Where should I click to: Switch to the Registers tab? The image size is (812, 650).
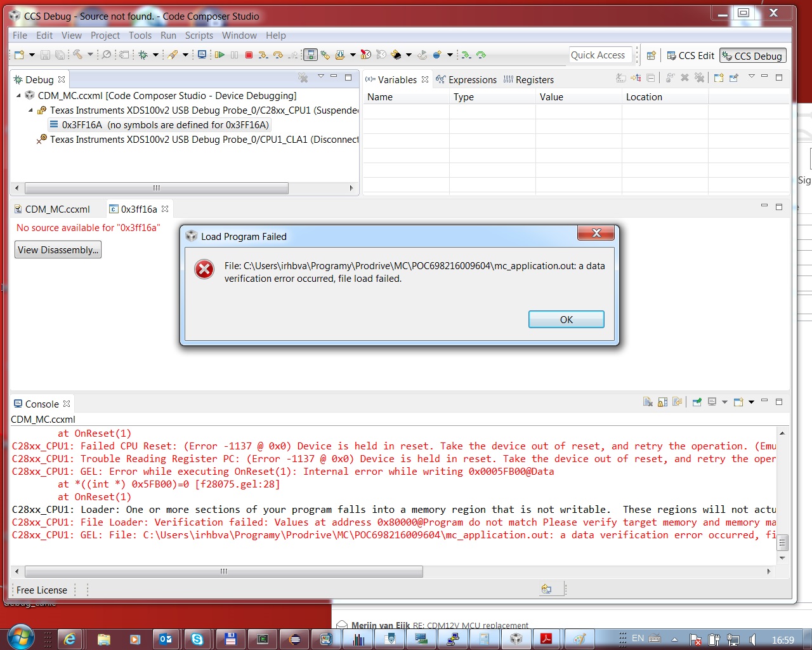point(528,80)
